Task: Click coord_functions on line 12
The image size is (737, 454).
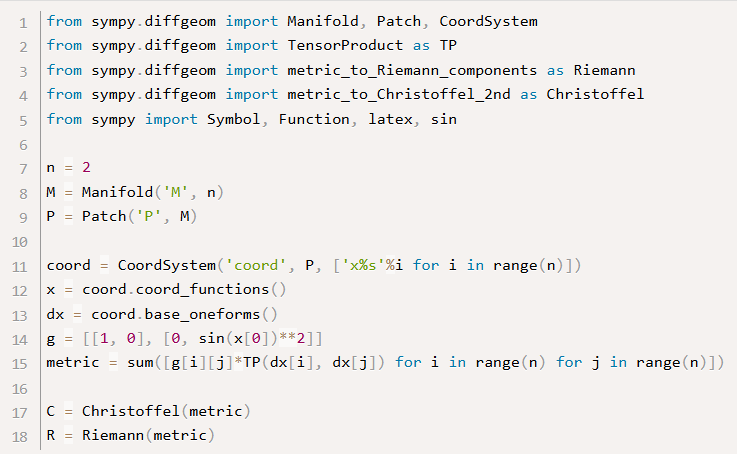Action: (x=202, y=290)
